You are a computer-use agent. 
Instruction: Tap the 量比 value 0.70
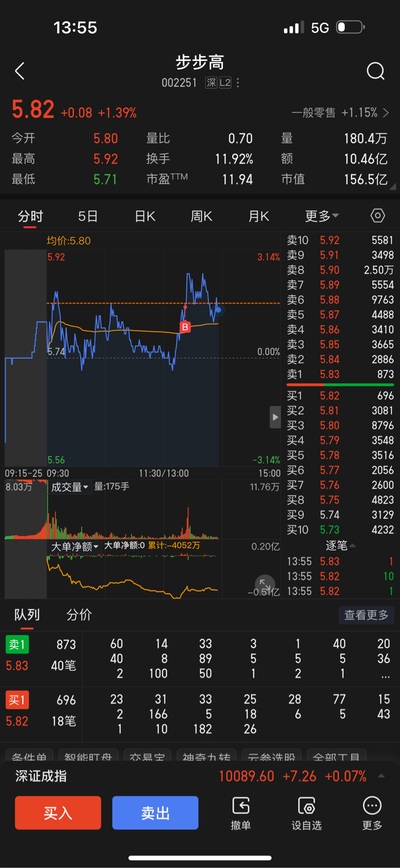coord(241,138)
